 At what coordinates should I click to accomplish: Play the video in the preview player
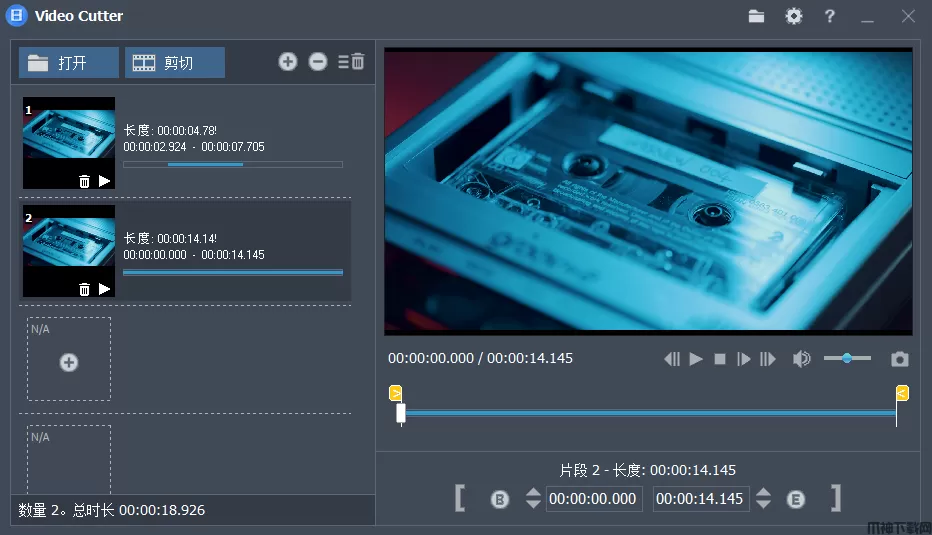coord(696,359)
